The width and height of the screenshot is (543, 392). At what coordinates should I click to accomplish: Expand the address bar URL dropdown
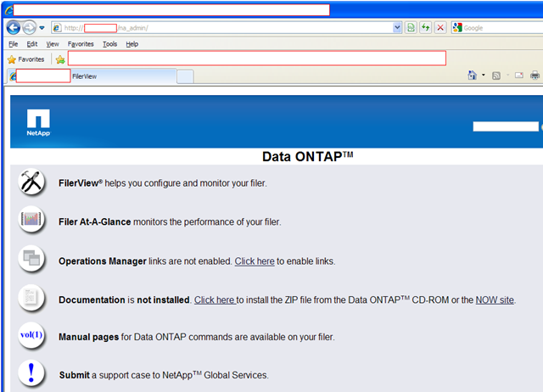click(x=397, y=28)
